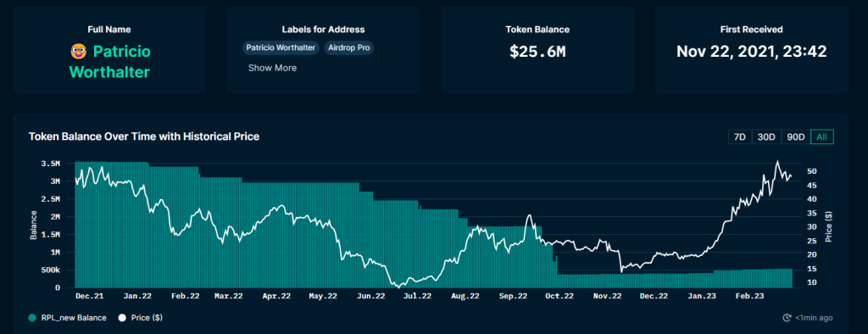
Task: Click the <1min ago update text
Action: (x=814, y=318)
